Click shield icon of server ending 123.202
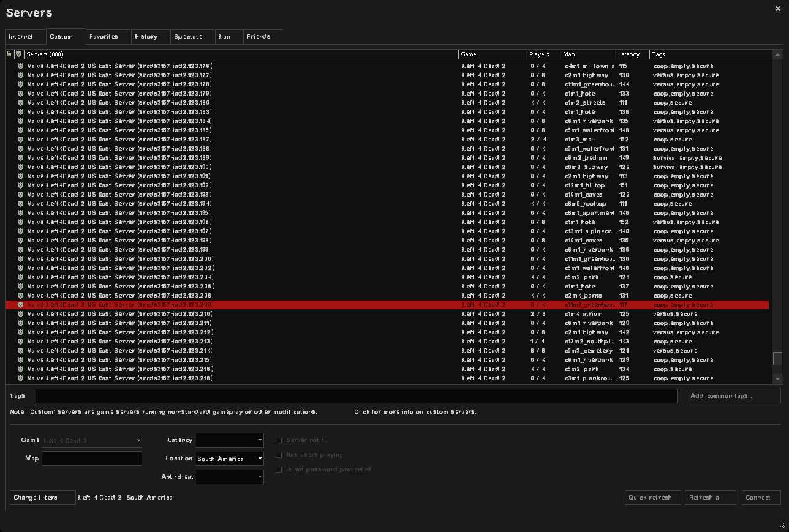 pos(20,268)
